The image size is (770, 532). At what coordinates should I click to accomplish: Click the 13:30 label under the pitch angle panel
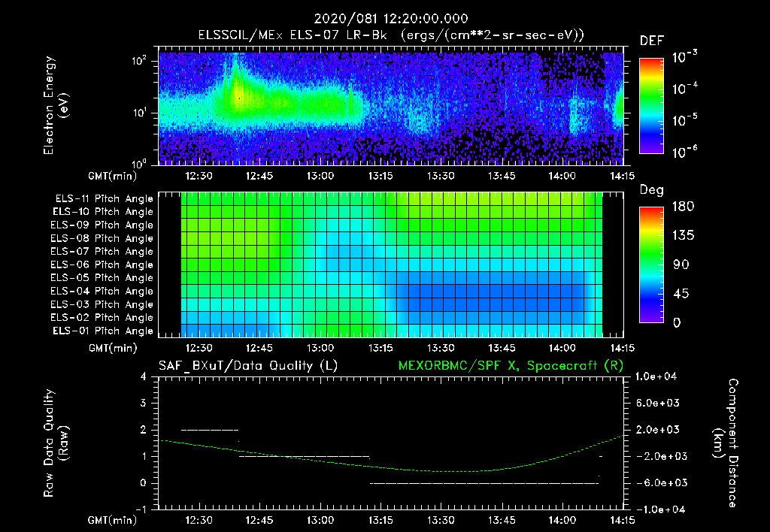pyautogui.click(x=441, y=349)
